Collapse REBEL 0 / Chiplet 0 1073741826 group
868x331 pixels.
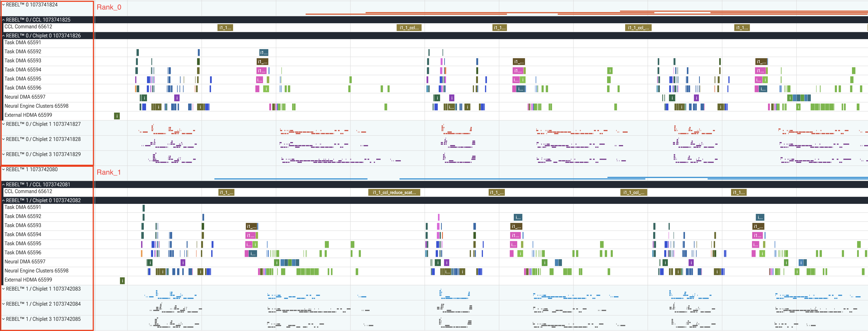coord(3,36)
